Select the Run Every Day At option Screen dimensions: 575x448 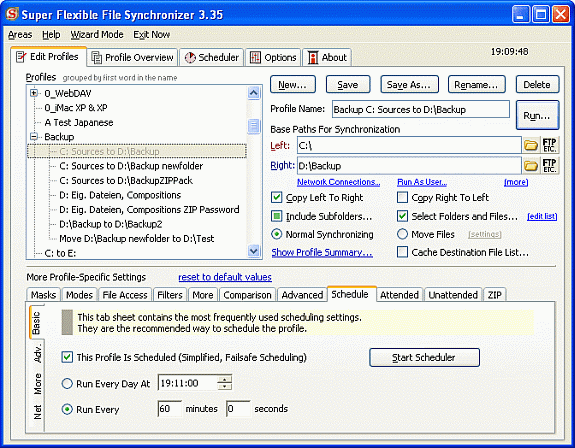pyautogui.click(x=67, y=384)
